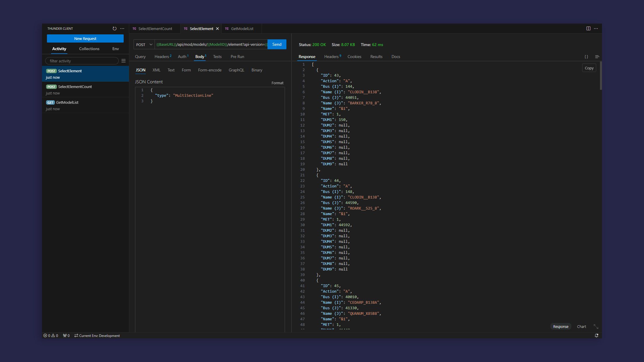Open the Thunder Client more actions menu
This screenshot has height=362, width=644.
(x=122, y=29)
